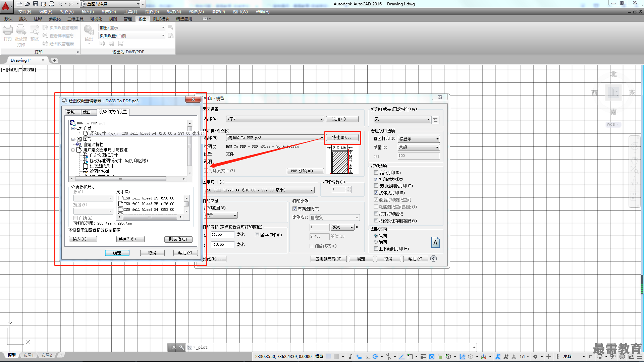Click the export to DWF icon
This screenshot has width=644, height=362.
(112, 44)
